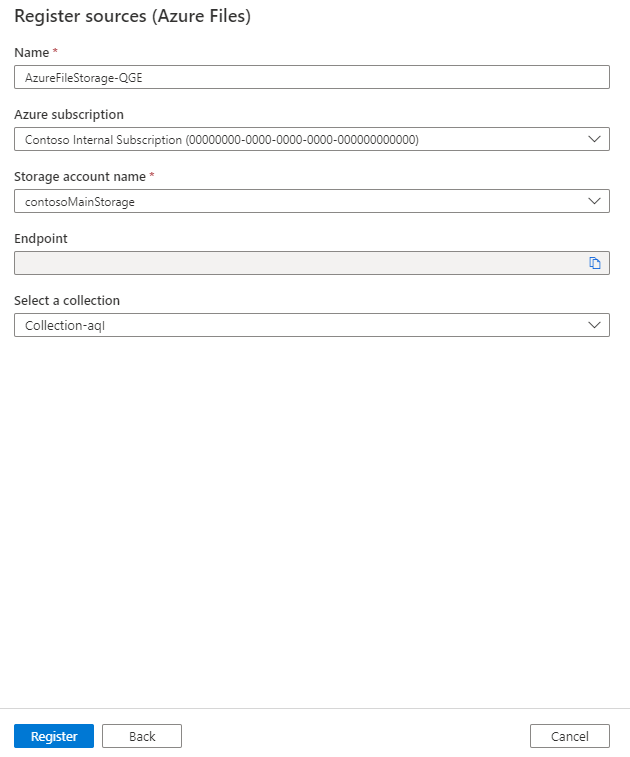Click the asterisk beside Storage account name
630x757 pixels.
(x=151, y=175)
